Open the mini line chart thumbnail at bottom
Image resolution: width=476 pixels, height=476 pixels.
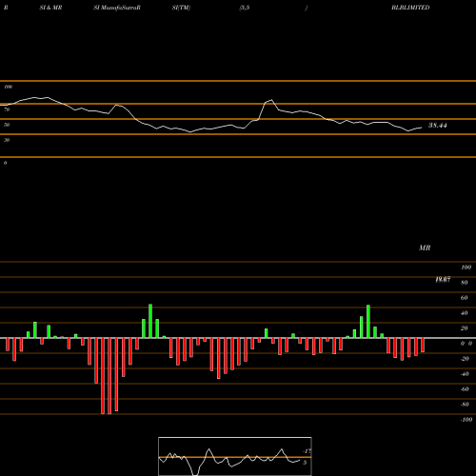(x=235, y=456)
